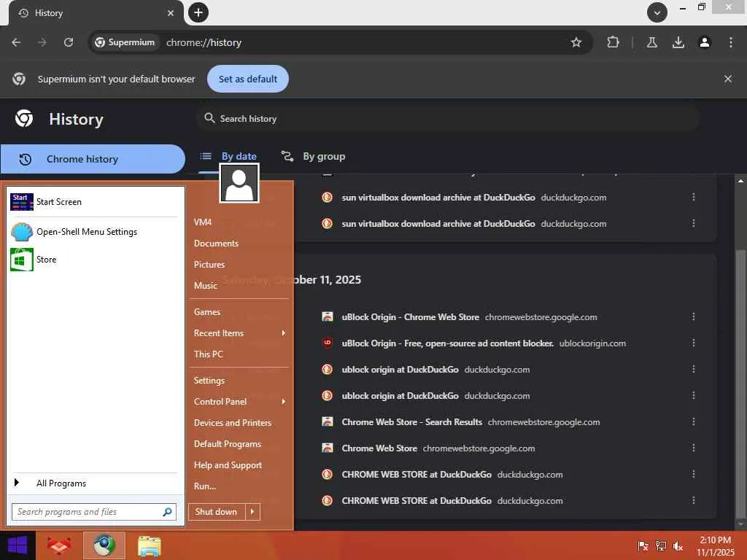
Task: Open more actions for last CHROME WEB STORE DuckDuckGo entry
Action: 693,500
